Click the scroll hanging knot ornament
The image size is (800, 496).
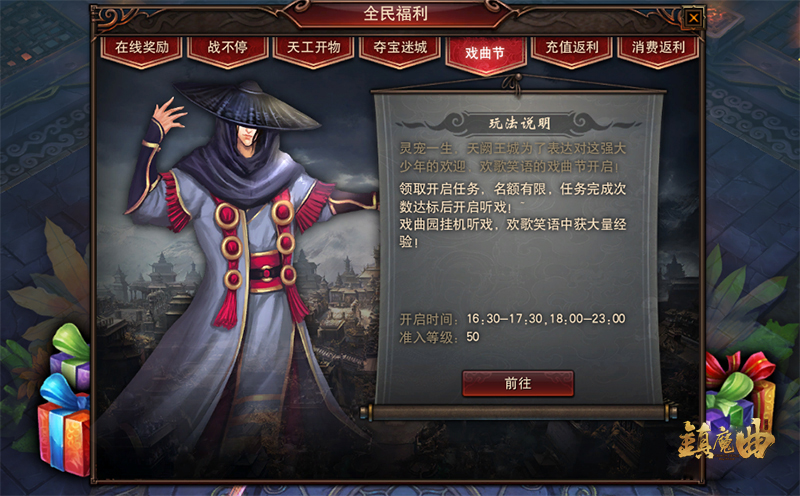(517, 84)
